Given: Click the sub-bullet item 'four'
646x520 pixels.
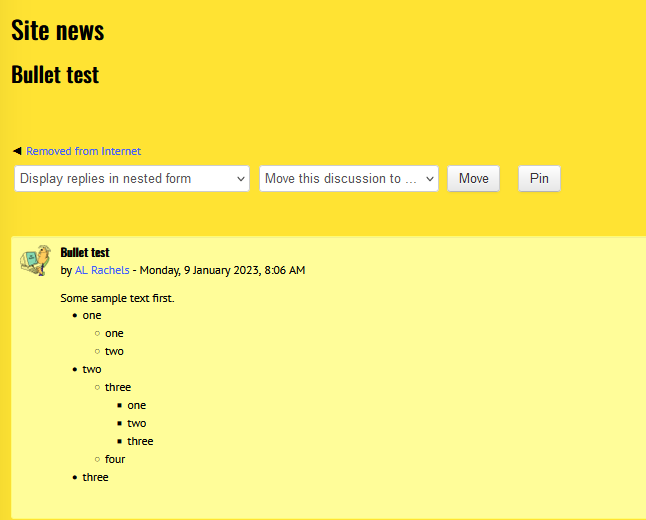Looking at the screenshot, I should [x=115, y=459].
